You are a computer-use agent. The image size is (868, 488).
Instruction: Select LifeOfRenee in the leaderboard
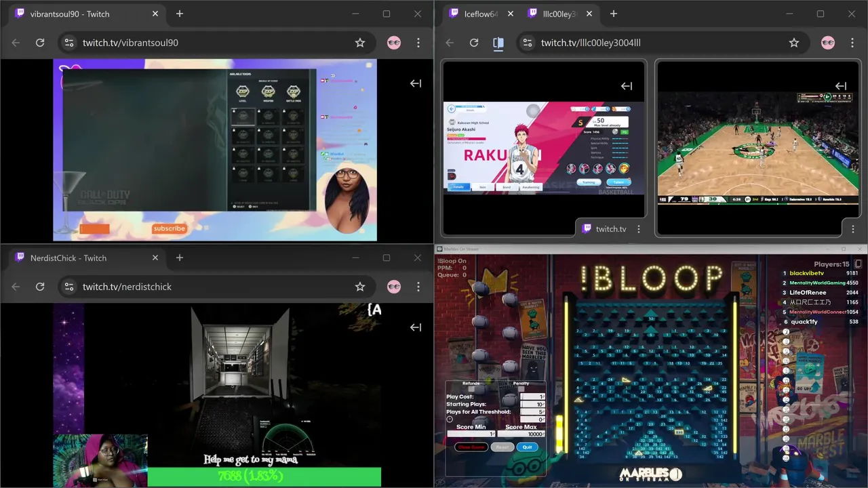pos(808,293)
